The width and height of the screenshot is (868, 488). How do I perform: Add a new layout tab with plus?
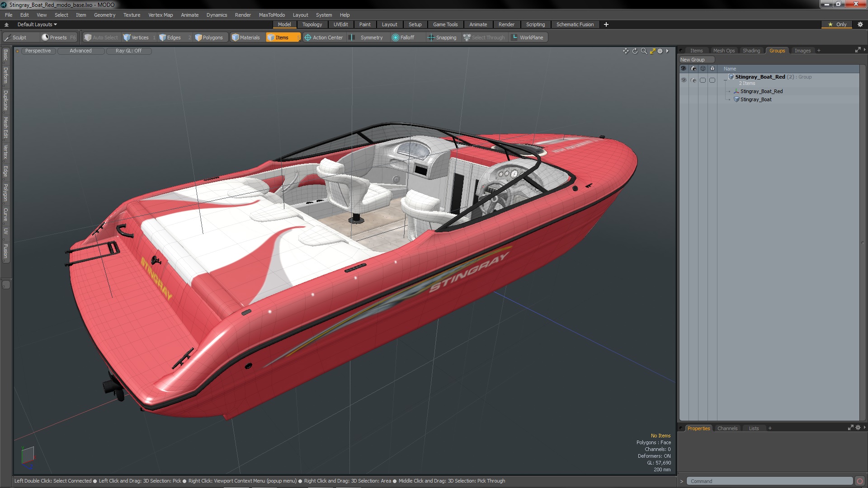pos(606,24)
